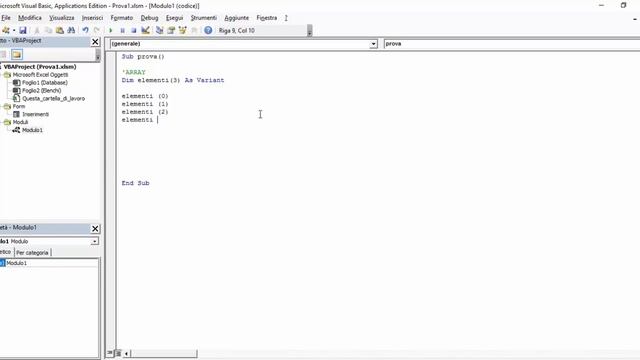640x360 pixels.
Task: Save the project with the floppy disk icon
Action: [23, 30]
